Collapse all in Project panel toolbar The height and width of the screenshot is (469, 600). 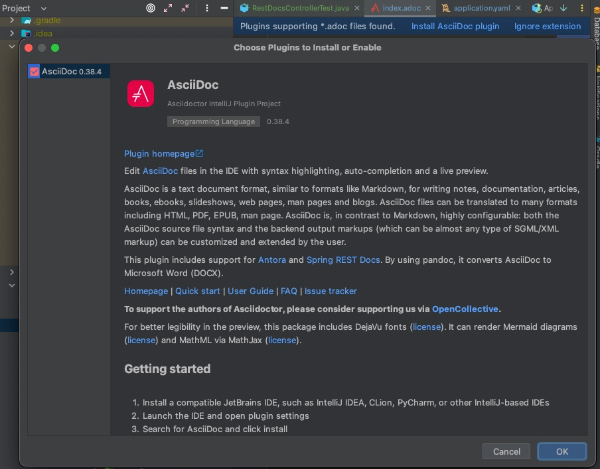coord(185,8)
